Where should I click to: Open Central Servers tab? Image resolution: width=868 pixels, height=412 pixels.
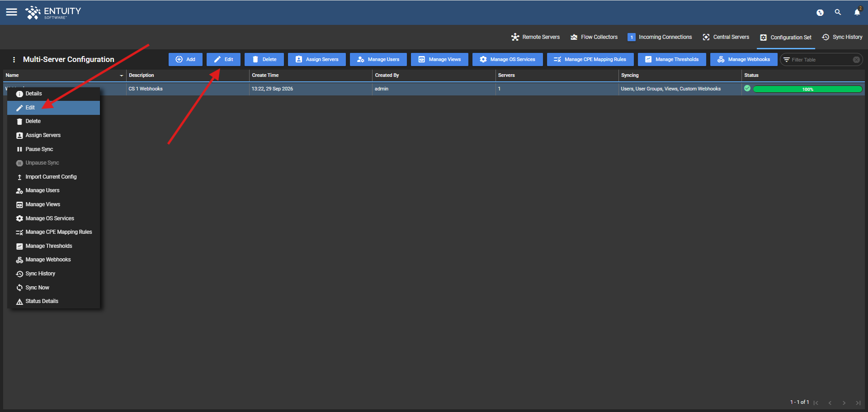pyautogui.click(x=726, y=37)
